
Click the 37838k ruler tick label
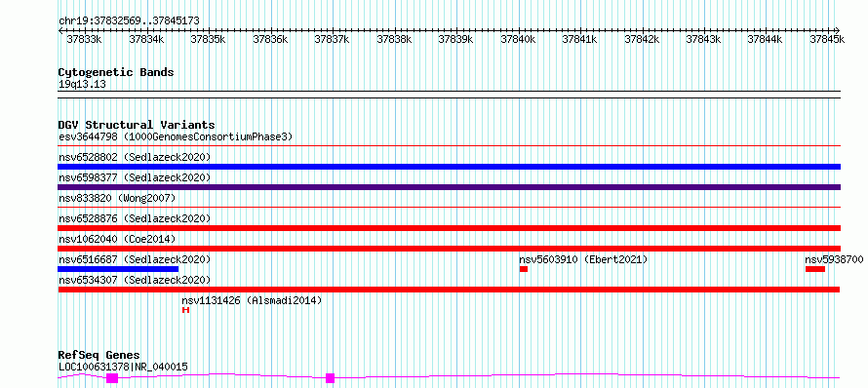tap(394, 39)
